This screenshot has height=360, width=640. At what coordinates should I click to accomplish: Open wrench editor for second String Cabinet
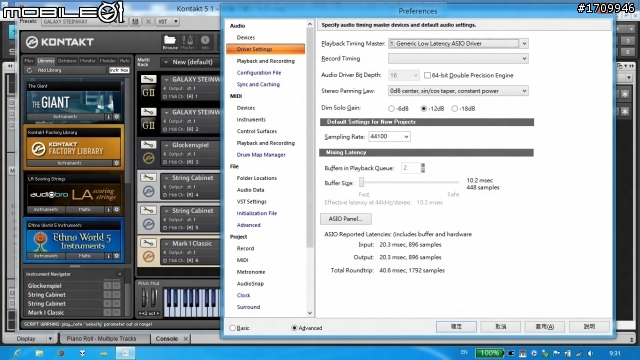[148, 210]
